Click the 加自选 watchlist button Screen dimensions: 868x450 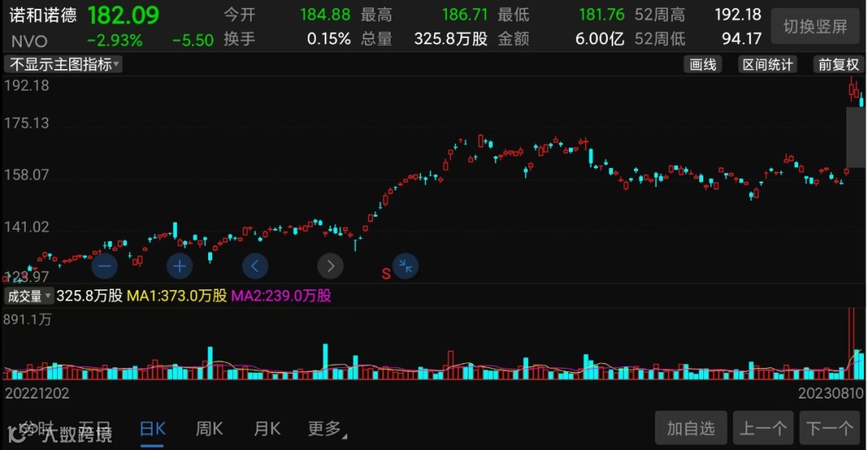coord(691,428)
